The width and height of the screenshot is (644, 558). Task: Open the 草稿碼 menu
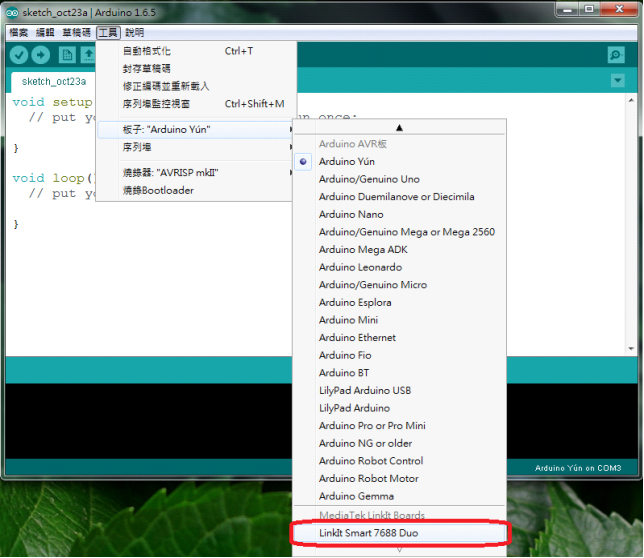(x=76, y=32)
